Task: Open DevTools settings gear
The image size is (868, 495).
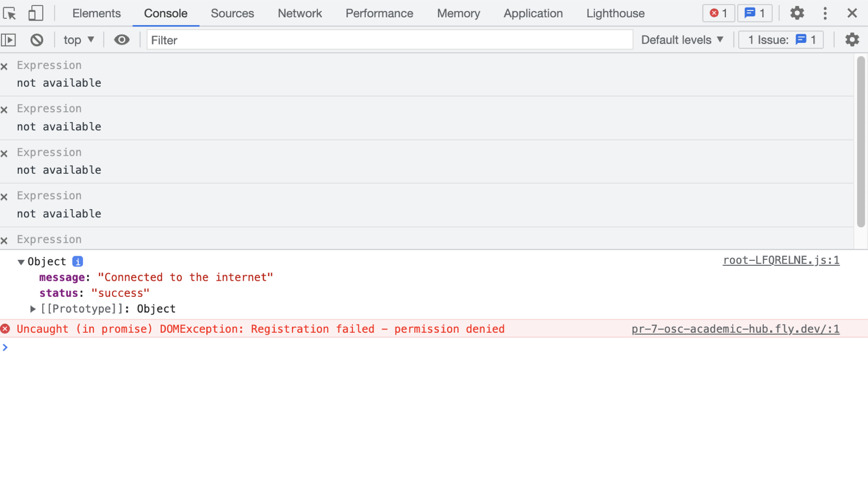Action: pyautogui.click(x=797, y=13)
